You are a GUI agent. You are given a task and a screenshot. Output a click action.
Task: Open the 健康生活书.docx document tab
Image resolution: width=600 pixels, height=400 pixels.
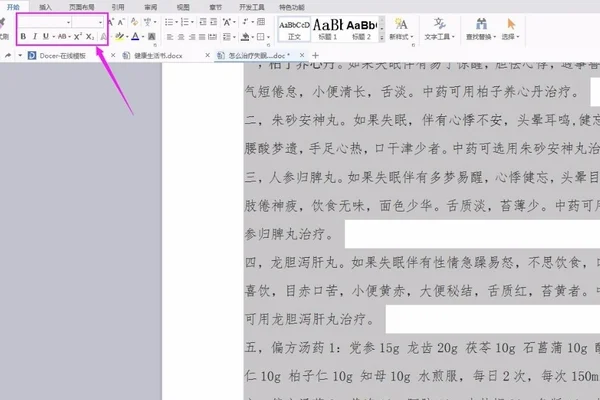coord(158,55)
